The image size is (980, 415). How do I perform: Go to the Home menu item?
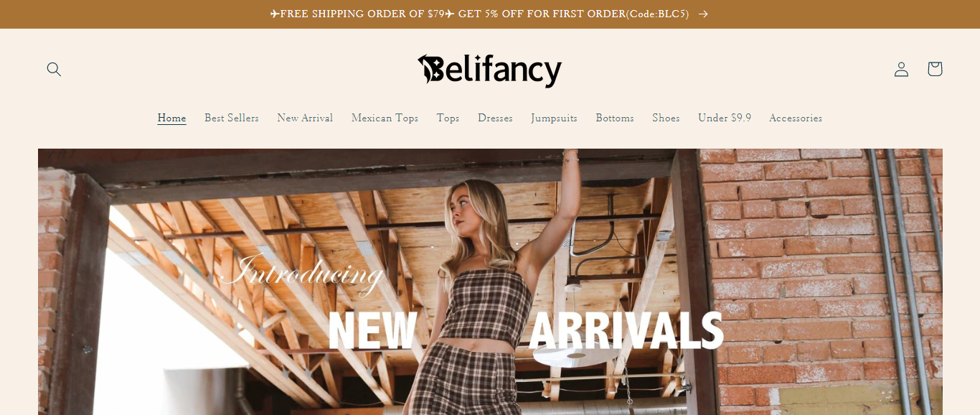(x=172, y=118)
